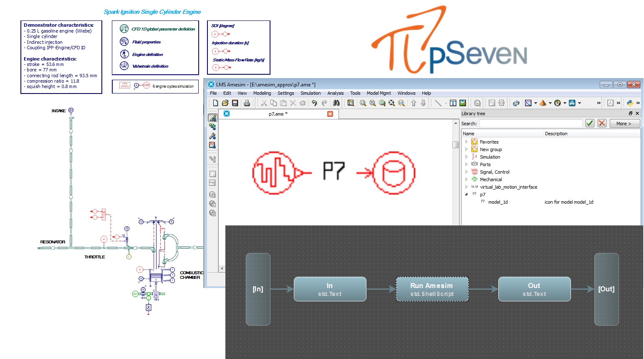Open the Help menu

pyautogui.click(x=426, y=93)
